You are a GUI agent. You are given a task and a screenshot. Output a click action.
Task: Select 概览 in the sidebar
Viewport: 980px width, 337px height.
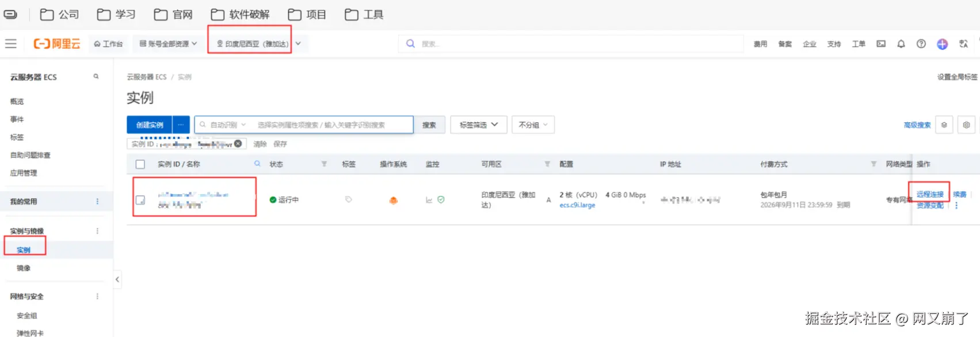pyautogui.click(x=17, y=101)
